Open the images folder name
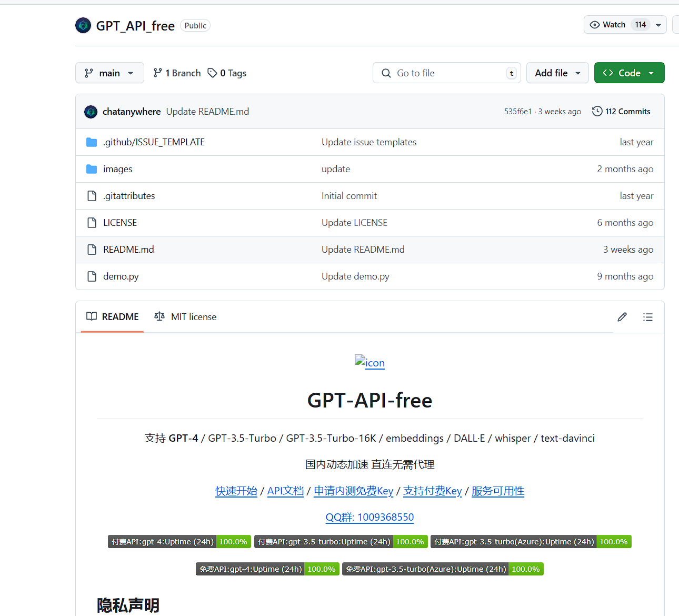 click(x=118, y=169)
